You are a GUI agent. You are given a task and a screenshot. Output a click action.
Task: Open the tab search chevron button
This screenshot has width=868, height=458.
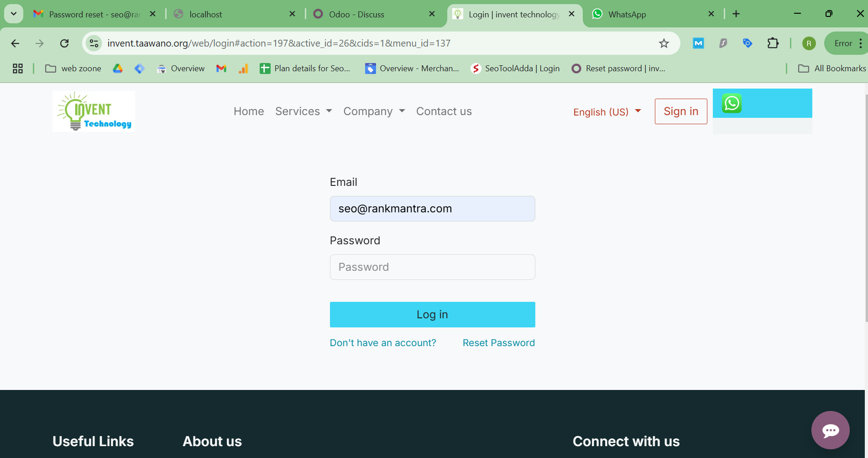pyautogui.click(x=14, y=14)
